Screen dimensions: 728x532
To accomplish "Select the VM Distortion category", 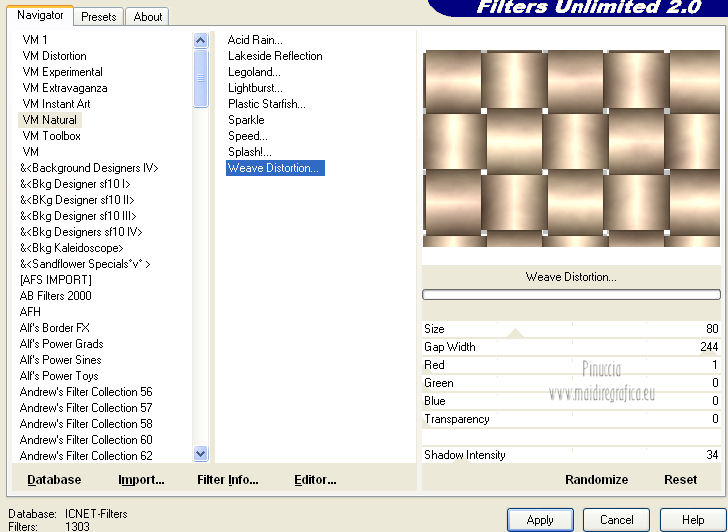I will [54, 56].
